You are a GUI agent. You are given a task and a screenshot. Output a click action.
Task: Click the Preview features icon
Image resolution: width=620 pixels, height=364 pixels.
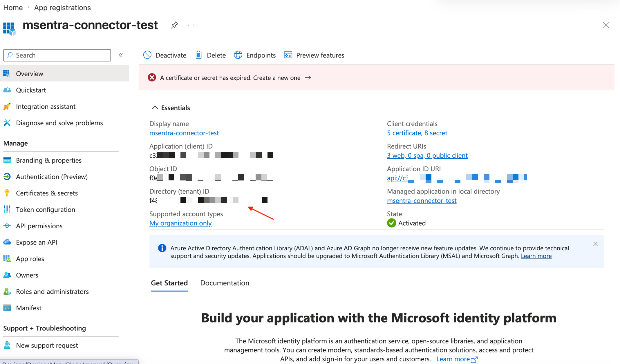pos(288,55)
